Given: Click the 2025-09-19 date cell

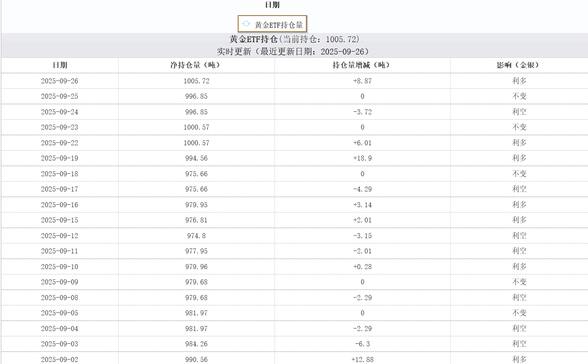Looking at the screenshot, I should [x=59, y=158].
